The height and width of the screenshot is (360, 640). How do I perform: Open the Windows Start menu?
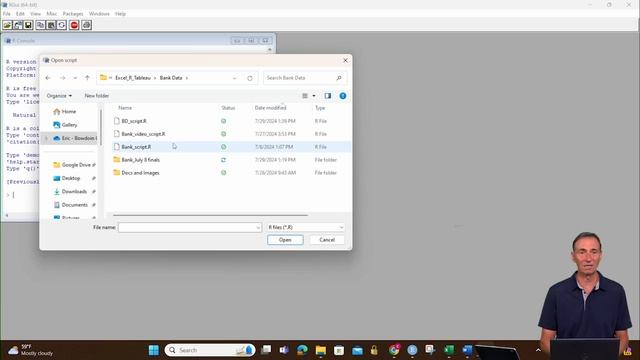pyautogui.click(x=154, y=350)
